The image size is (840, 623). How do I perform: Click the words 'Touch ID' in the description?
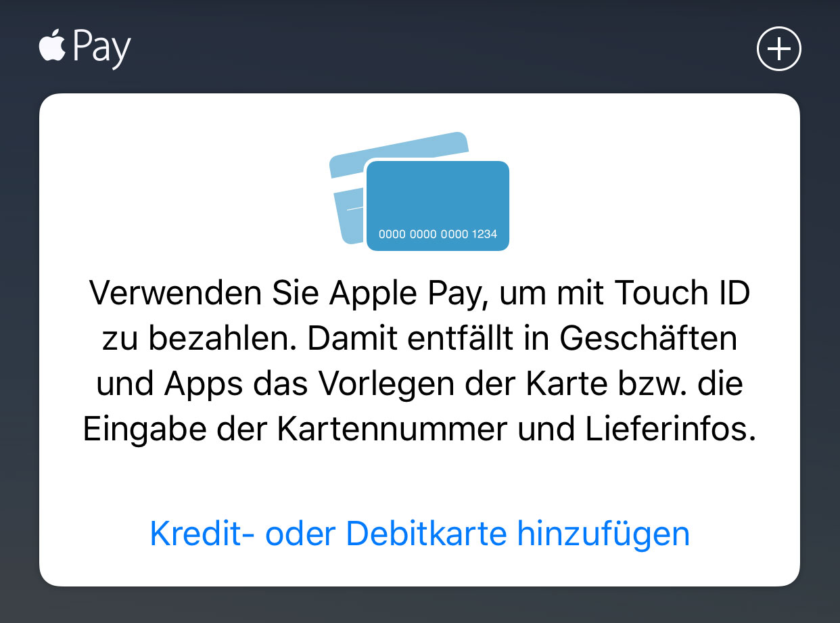[x=682, y=294]
